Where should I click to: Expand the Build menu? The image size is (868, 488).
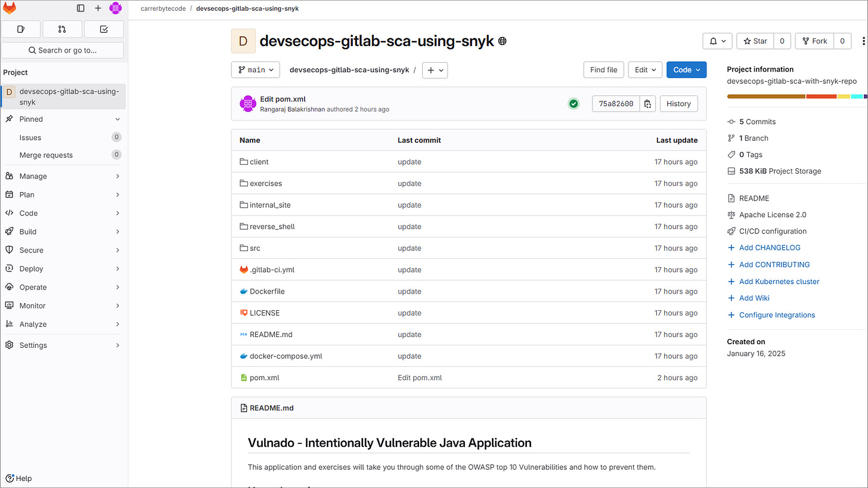63,231
